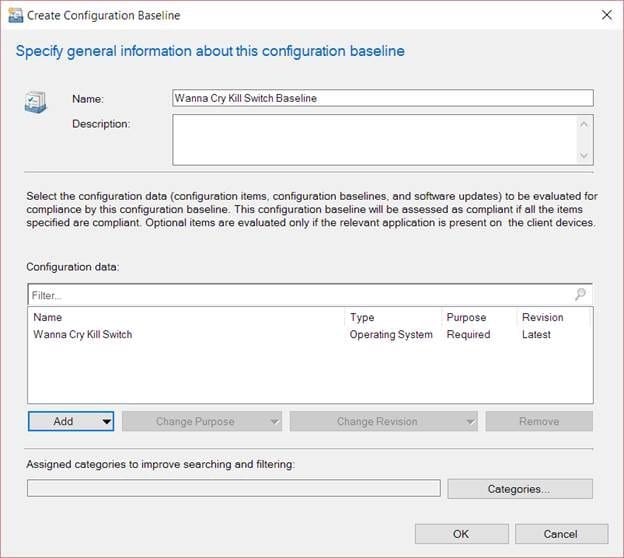Image resolution: width=624 pixels, height=558 pixels.
Task: Sort by the Purpose column header
Action: [x=479, y=317]
